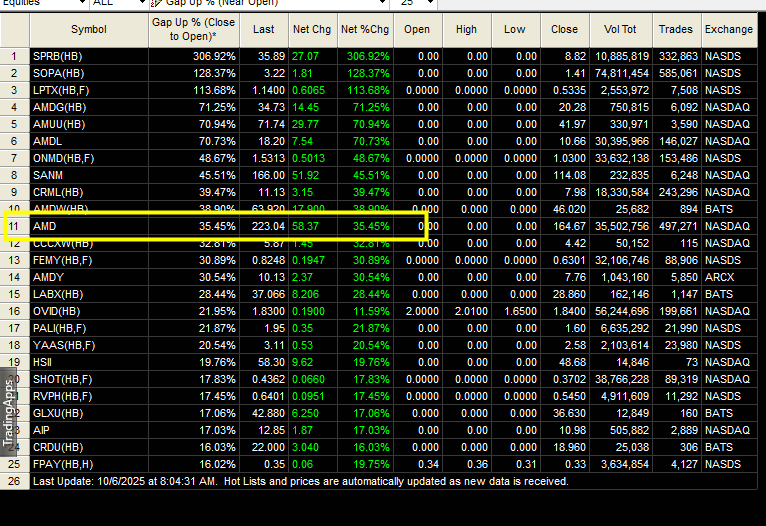The width and height of the screenshot is (766, 526).
Task: Sort by Gap Up % (Close to Open) header
Action: pos(194,30)
